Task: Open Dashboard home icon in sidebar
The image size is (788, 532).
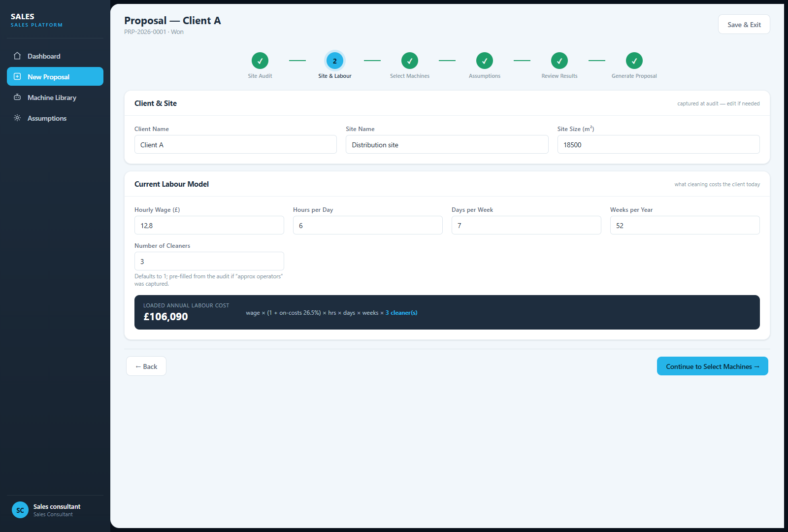Action: pyautogui.click(x=17, y=56)
